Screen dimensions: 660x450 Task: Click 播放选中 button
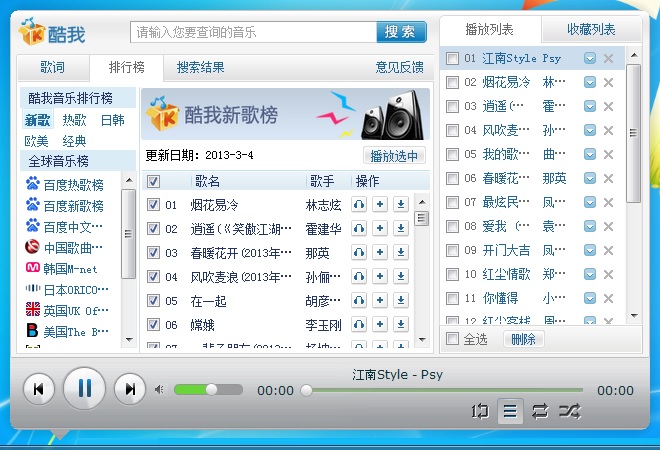(x=394, y=156)
